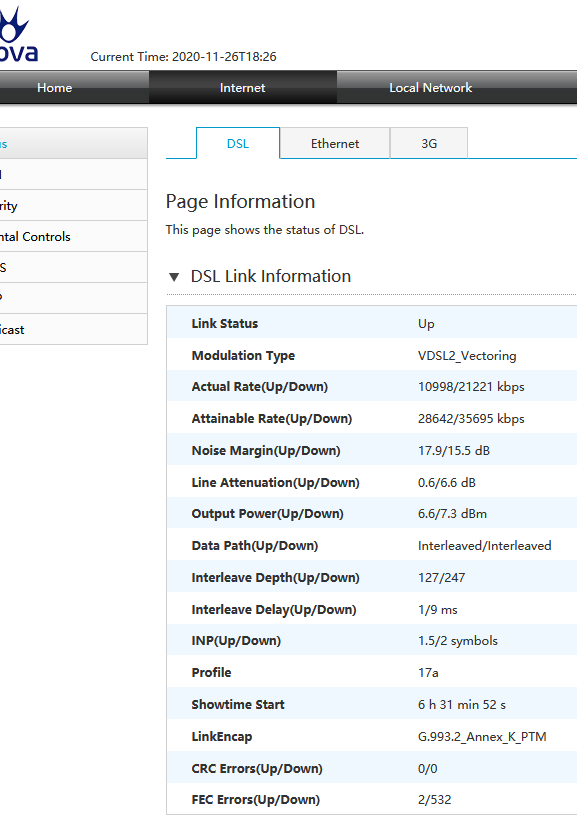Click the VDSL2_Vectoring modulation value
Screen dimensions: 577x823
click(467, 355)
